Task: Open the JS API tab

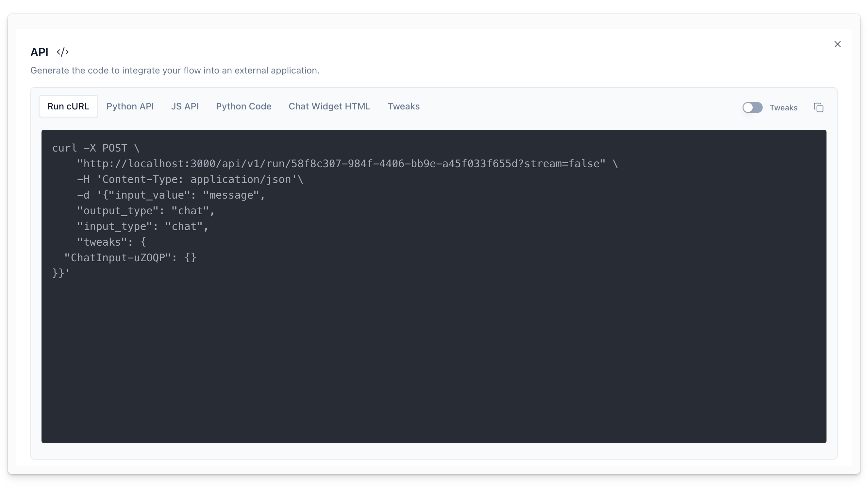Action: (185, 106)
